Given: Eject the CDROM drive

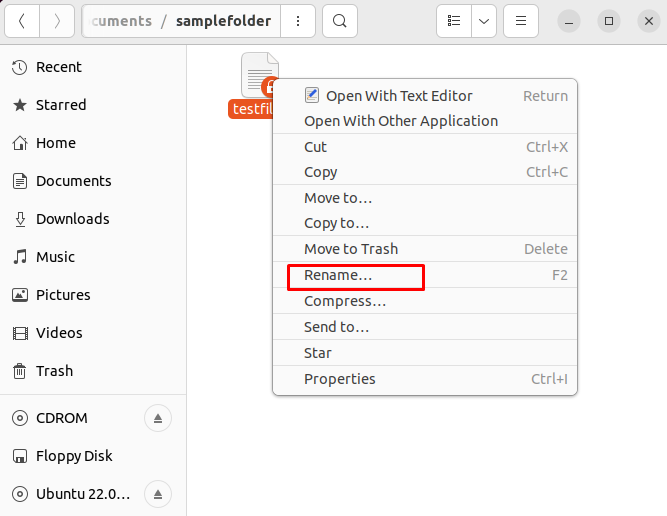Looking at the screenshot, I should pyautogui.click(x=158, y=418).
